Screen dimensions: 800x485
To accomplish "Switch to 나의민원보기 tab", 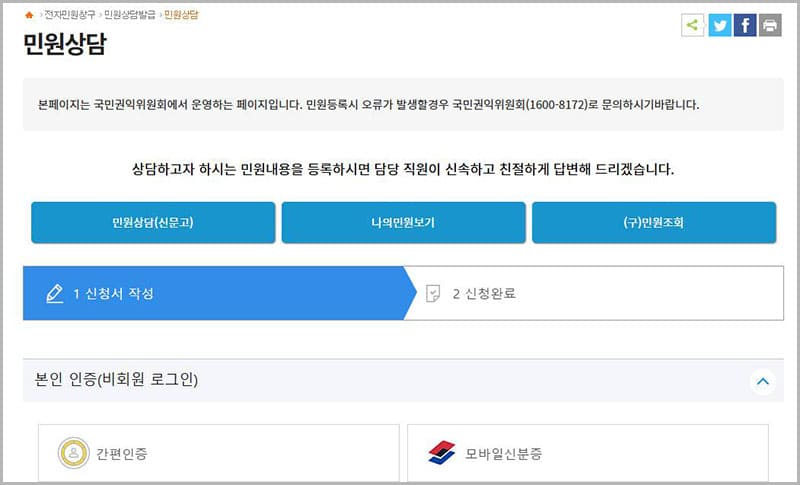I will 403,223.
